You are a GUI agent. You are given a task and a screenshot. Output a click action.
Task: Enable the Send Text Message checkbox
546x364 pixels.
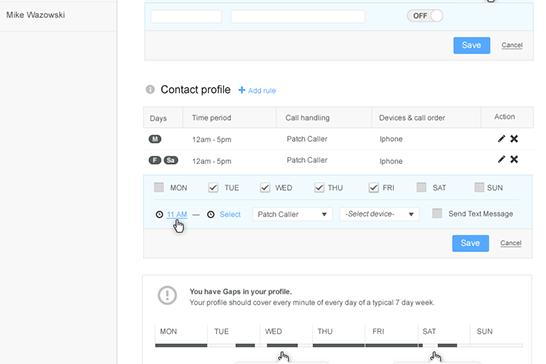(x=437, y=213)
